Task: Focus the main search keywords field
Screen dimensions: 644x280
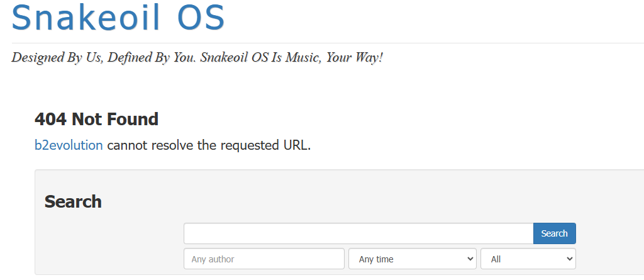Action: [358, 233]
